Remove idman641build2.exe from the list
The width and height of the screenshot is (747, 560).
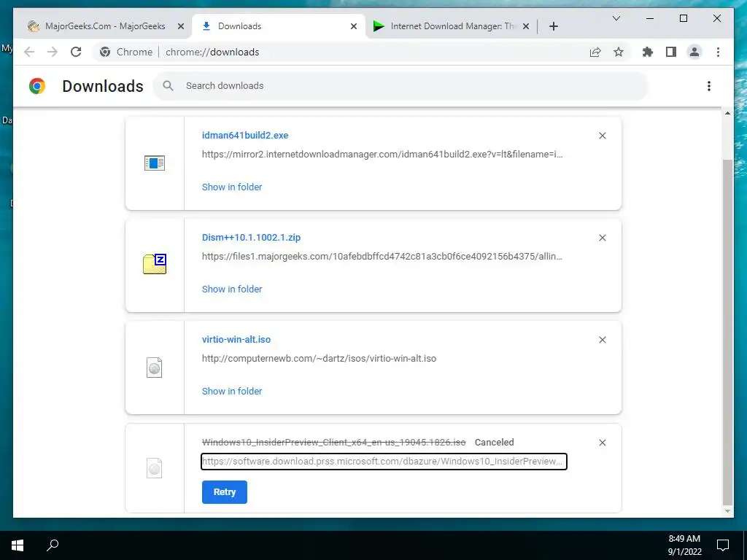pos(602,136)
